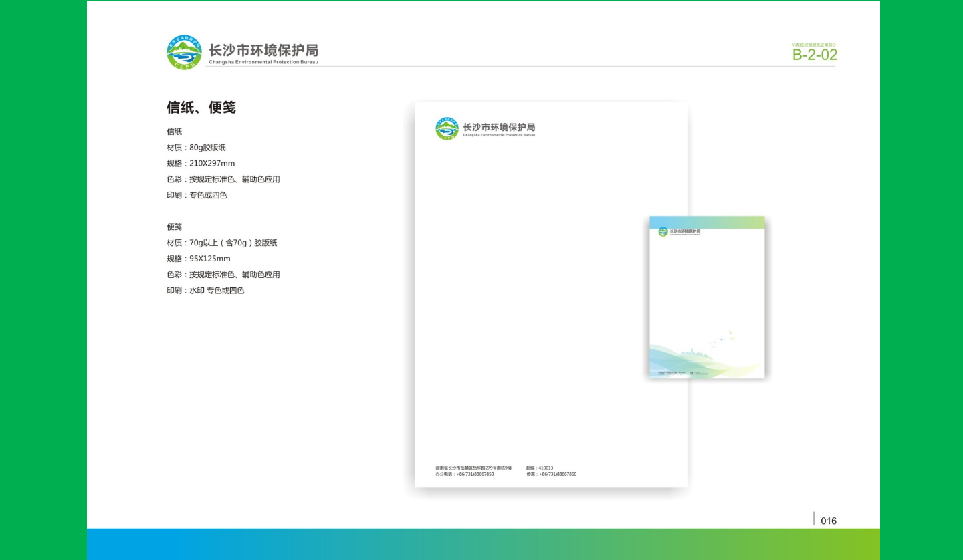963x560 pixels.
Task: Click the 规格：210X297mm specification text
Action: [x=200, y=163]
